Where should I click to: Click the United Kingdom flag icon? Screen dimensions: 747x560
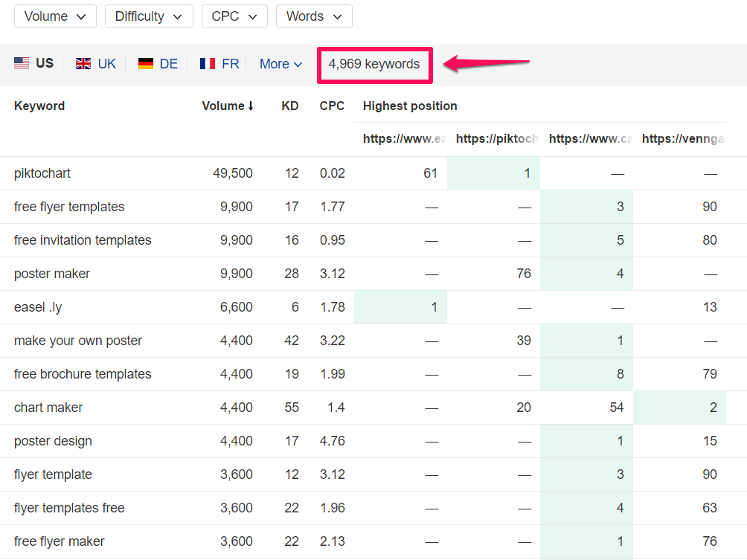pos(83,63)
